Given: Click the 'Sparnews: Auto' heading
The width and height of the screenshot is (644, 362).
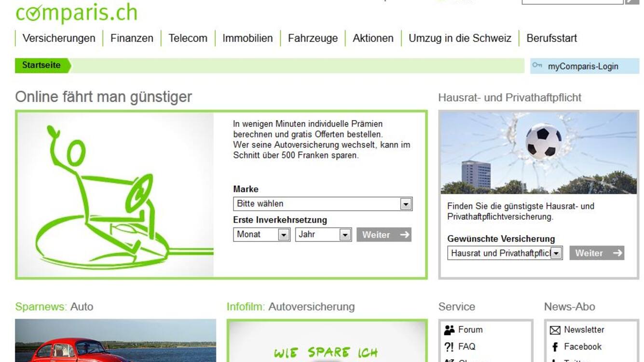Looking at the screenshot, I should click(54, 307).
